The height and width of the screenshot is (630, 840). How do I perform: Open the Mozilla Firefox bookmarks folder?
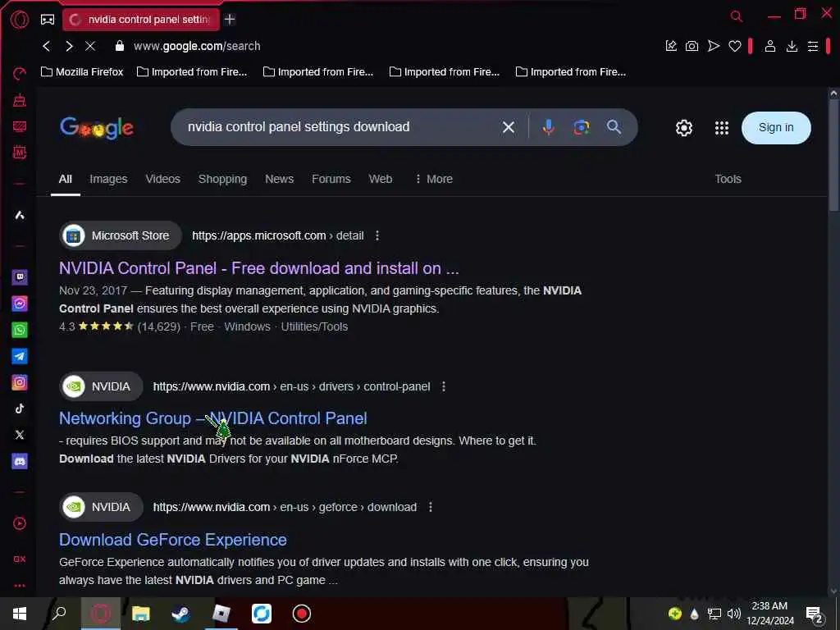click(x=82, y=72)
